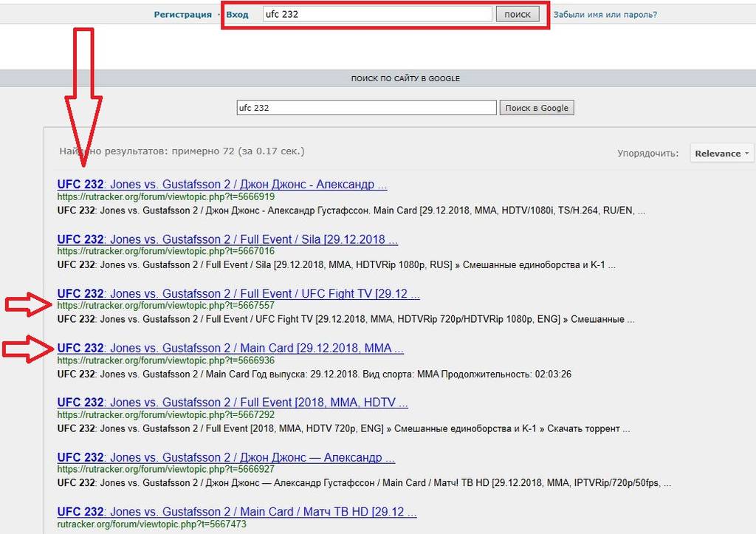Open Main Card [29.12.2018, MMA result

click(230, 348)
